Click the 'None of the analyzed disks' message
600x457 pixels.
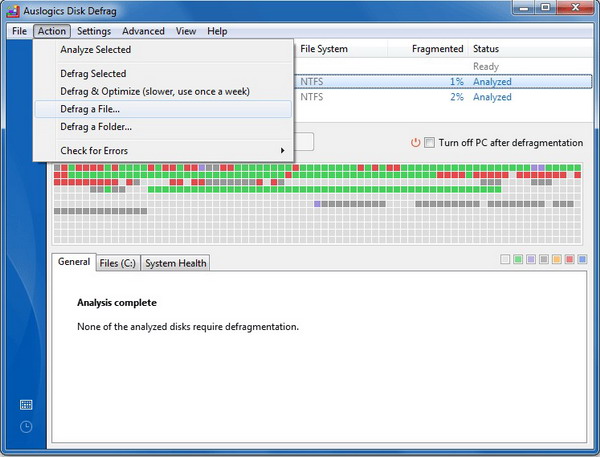point(188,327)
